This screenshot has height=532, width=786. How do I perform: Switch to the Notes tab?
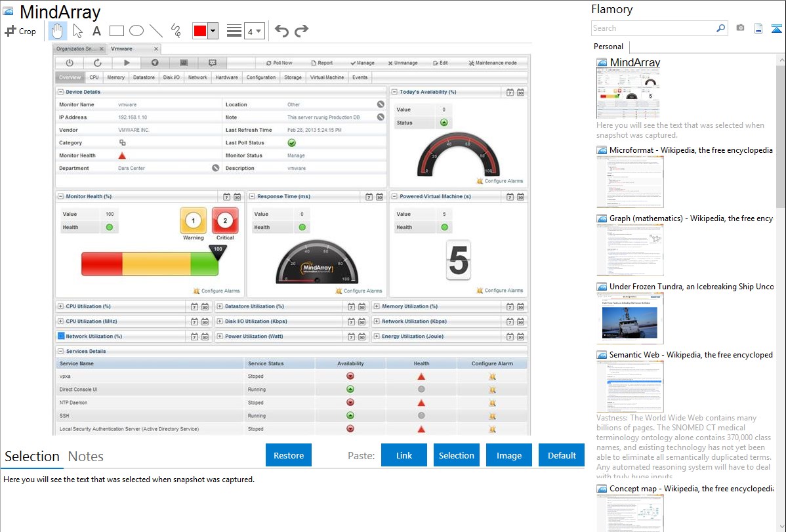(x=86, y=457)
